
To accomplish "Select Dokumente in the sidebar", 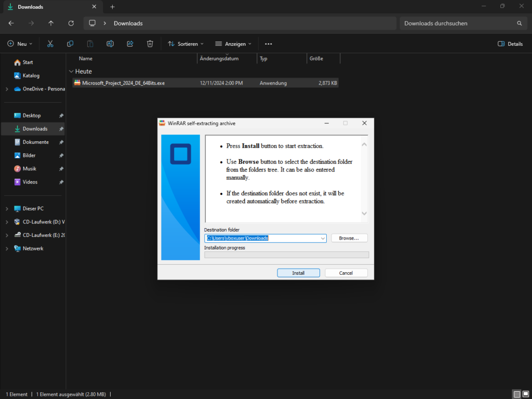I will [35, 142].
